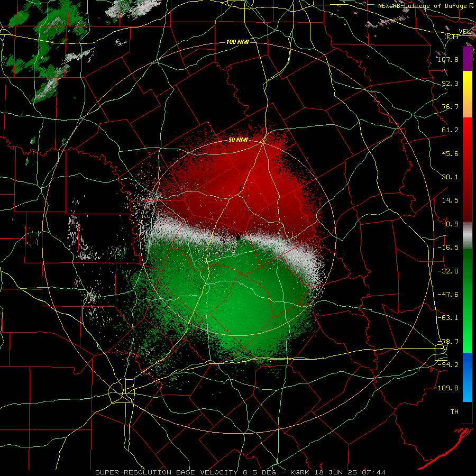Click the 92.3 velocity scale value
The image size is (476, 476).
pos(450,83)
